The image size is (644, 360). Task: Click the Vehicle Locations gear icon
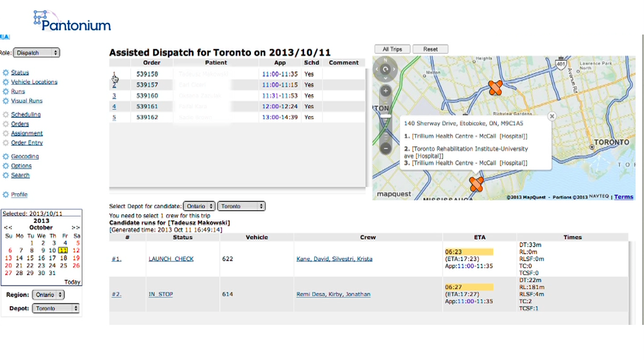coord(6,82)
